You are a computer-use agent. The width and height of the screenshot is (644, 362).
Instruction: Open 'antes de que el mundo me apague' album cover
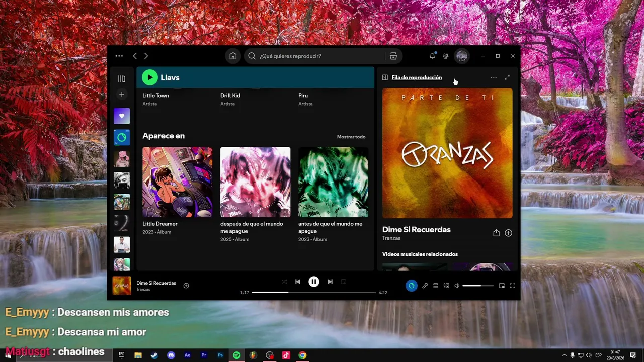click(x=333, y=182)
